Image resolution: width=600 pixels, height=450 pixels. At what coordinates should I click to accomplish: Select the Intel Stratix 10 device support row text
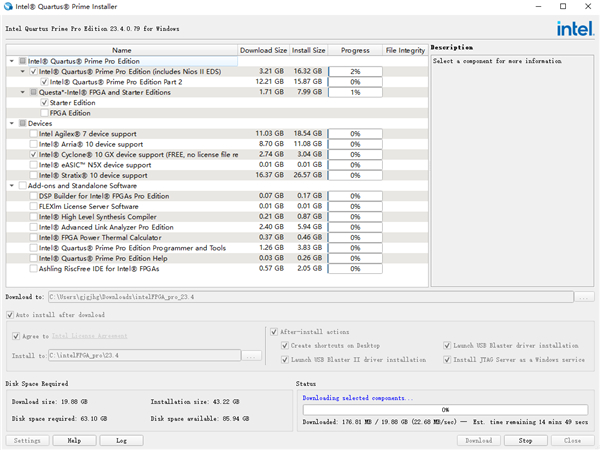coord(93,175)
